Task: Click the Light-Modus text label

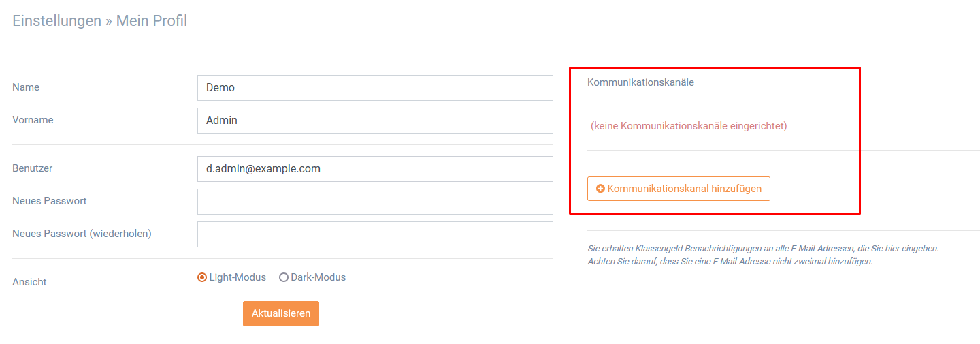Action: coord(238,277)
